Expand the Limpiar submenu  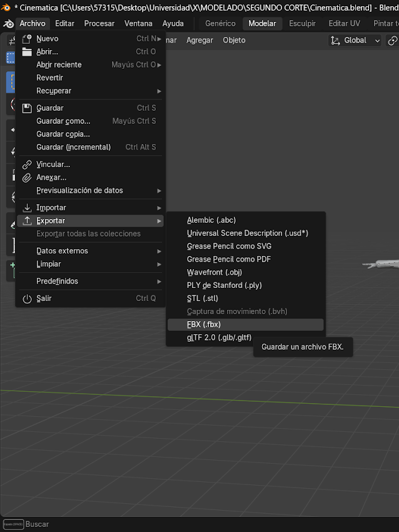(x=91, y=264)
